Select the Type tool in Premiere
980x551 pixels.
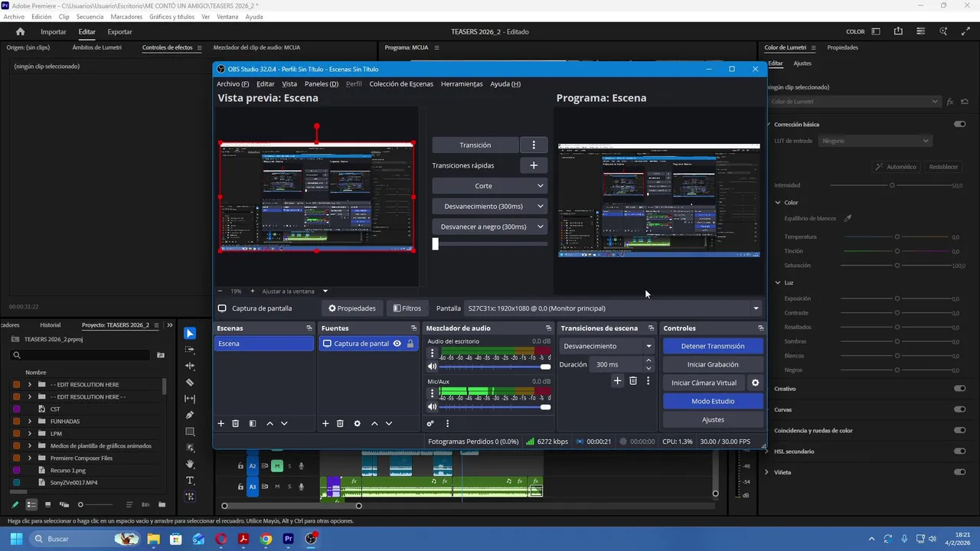[x=190, y=481]
